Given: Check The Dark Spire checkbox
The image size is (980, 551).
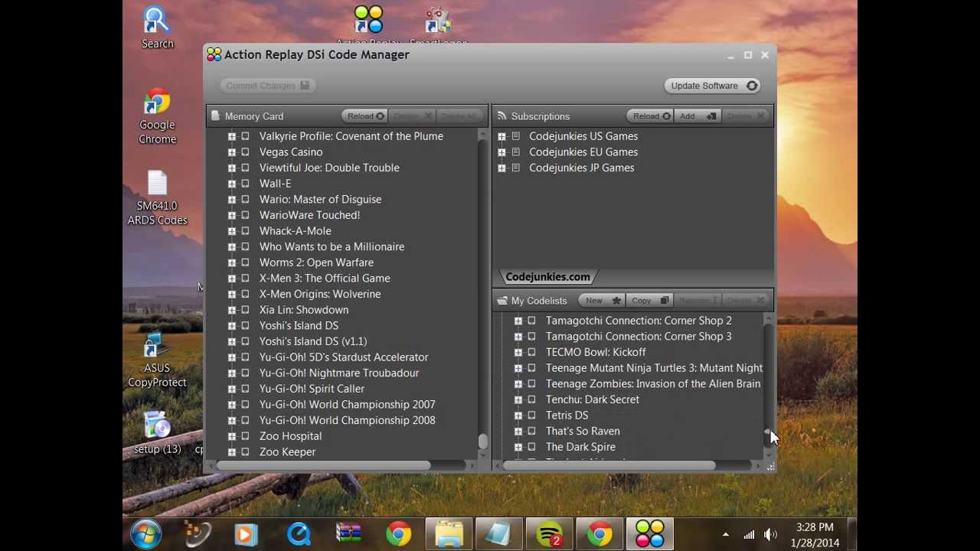Looking at the screenshot, I should pyautogui.click(x=531, y=447).
